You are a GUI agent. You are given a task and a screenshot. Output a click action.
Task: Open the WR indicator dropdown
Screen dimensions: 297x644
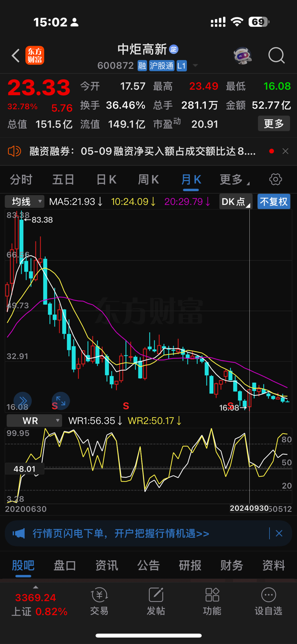tap(34, 421)
